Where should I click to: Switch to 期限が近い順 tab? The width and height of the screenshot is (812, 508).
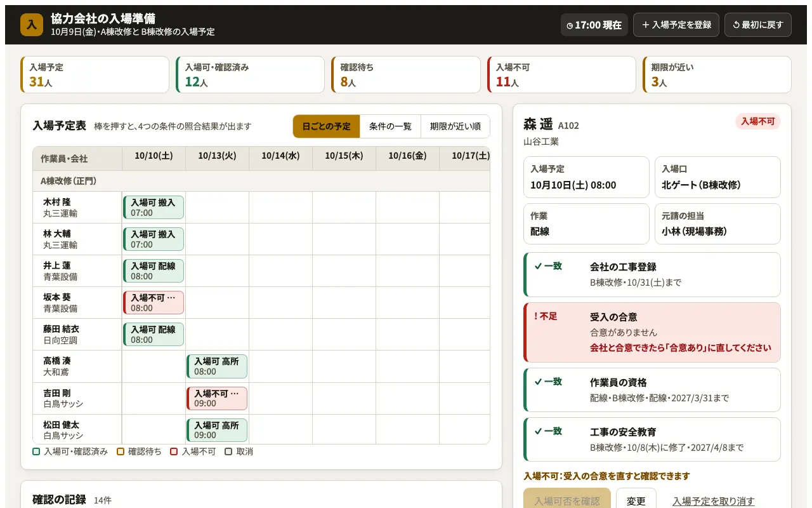(455, 126)
